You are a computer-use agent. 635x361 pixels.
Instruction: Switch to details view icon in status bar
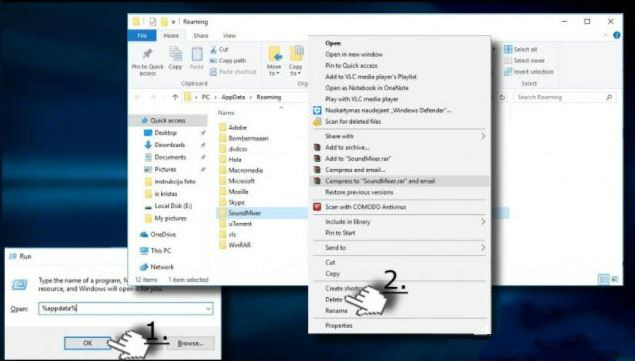[x=603, y=279]
